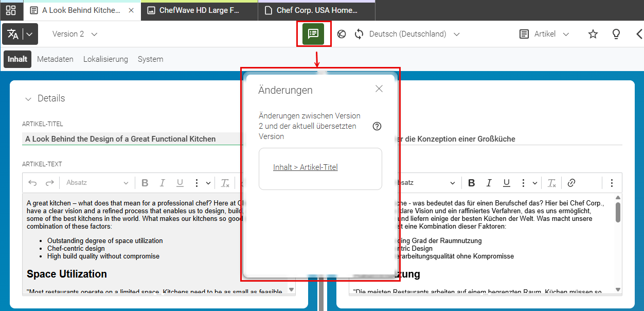The height and width of the screenshot is (311, 644).
Task: Expand the arrow beside the translation icon
Action: 30,34
